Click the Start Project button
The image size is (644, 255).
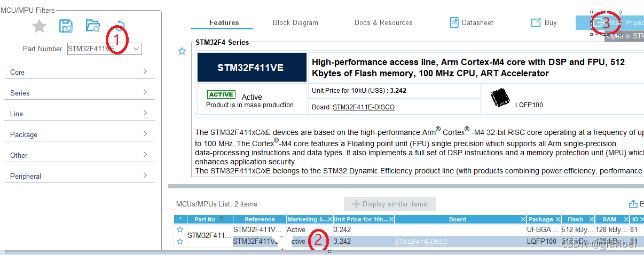[610, 22]
